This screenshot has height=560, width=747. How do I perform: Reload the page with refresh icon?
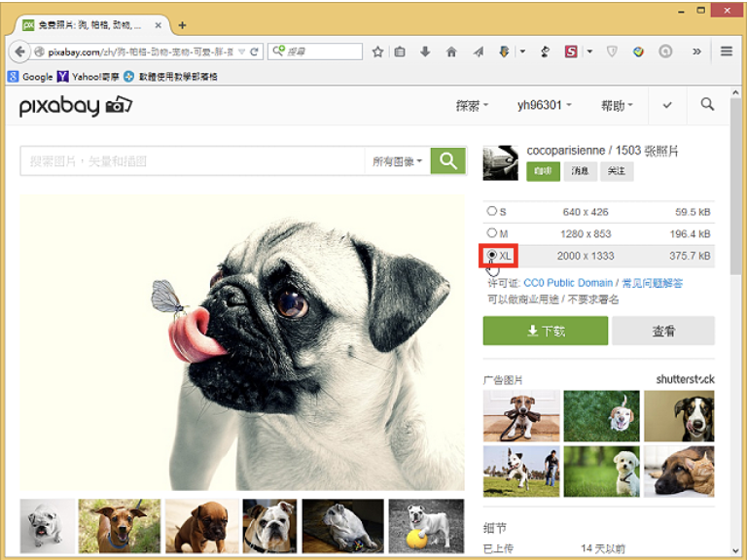[254, 52]
